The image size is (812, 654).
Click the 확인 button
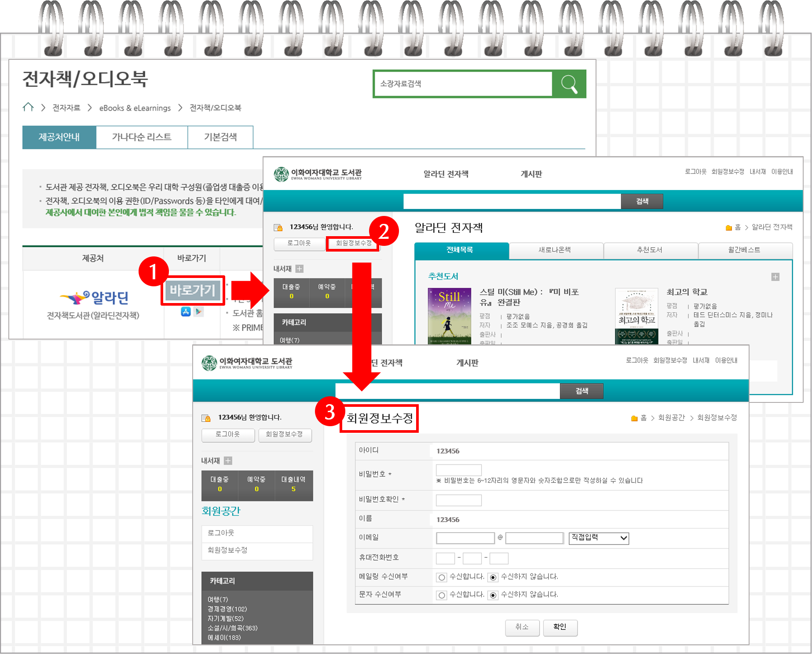560,627
